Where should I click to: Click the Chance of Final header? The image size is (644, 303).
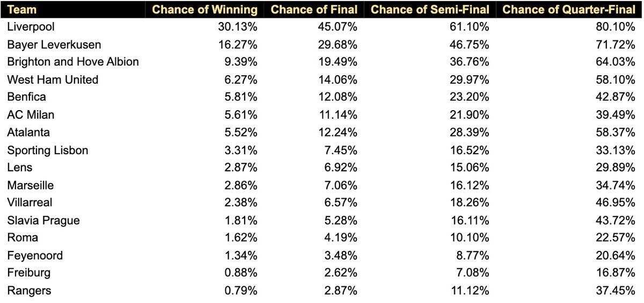click(314, 10)
